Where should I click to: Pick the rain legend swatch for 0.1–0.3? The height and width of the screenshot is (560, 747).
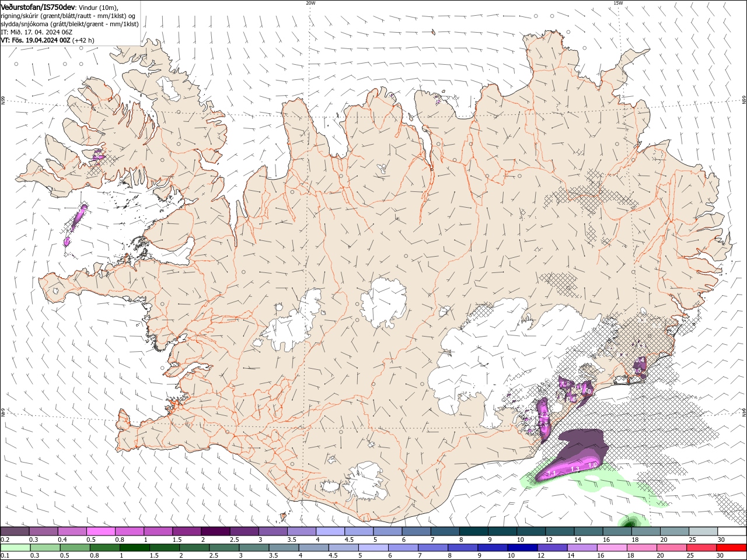tap(15, 548)
